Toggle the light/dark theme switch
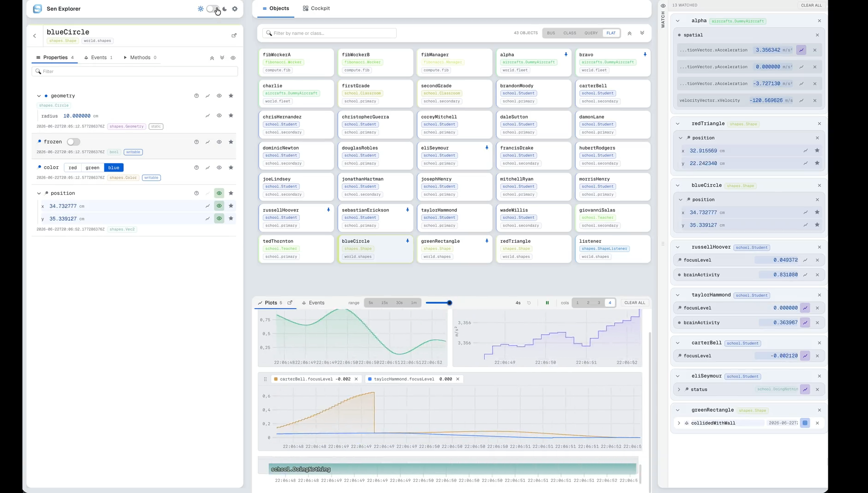The image size is (868, 493). tap(213, 9)
